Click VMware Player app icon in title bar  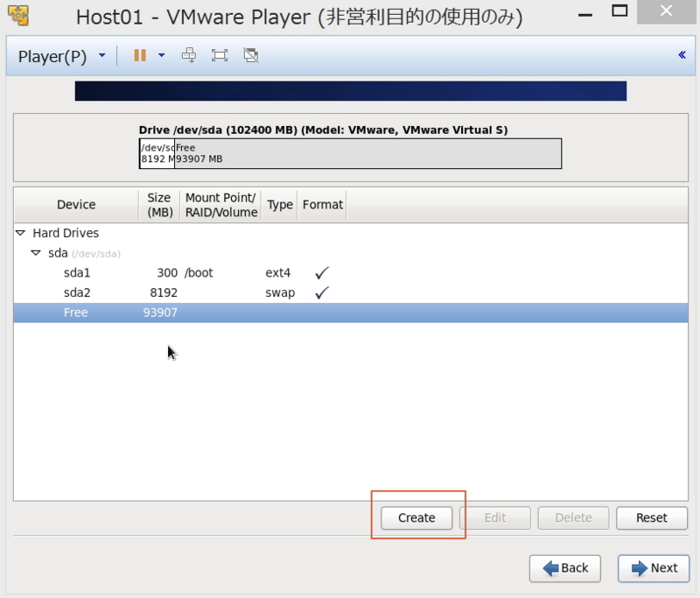(x=18, y=15)
